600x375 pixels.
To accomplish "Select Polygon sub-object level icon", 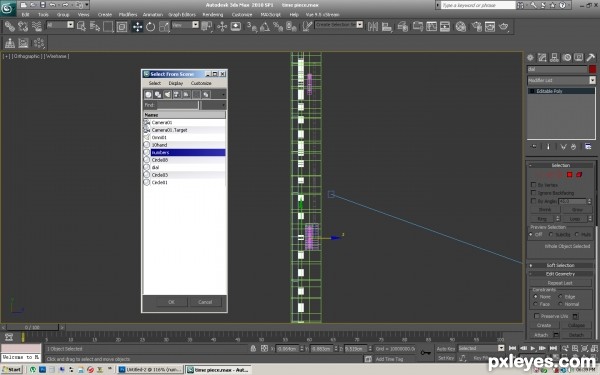I will (x=569, y=175).
